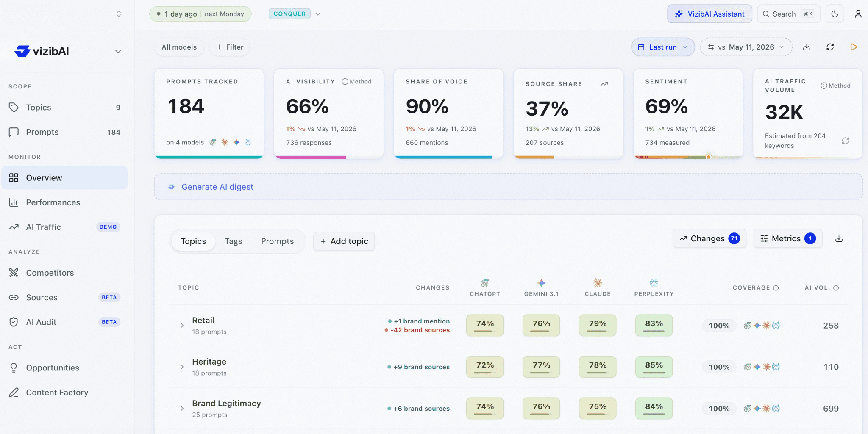This screenshot has height=434, width=868.
Task: Click the Add topic button
Action: click(344, 241)
